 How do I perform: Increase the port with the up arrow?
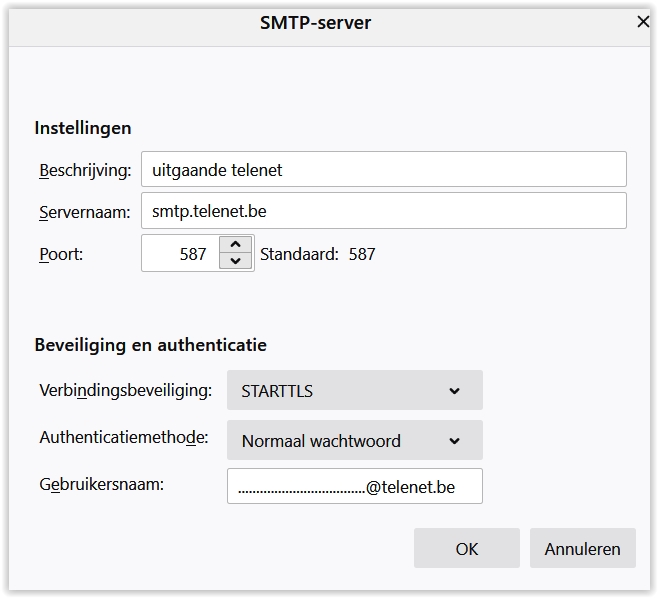point(235,245)
